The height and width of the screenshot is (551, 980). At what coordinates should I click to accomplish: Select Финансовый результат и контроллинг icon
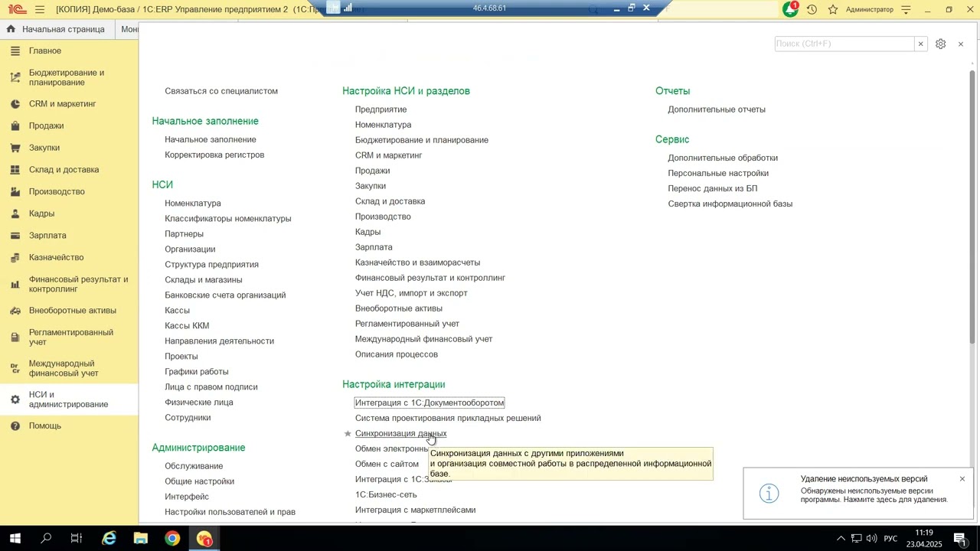click(x=15, y=284)
